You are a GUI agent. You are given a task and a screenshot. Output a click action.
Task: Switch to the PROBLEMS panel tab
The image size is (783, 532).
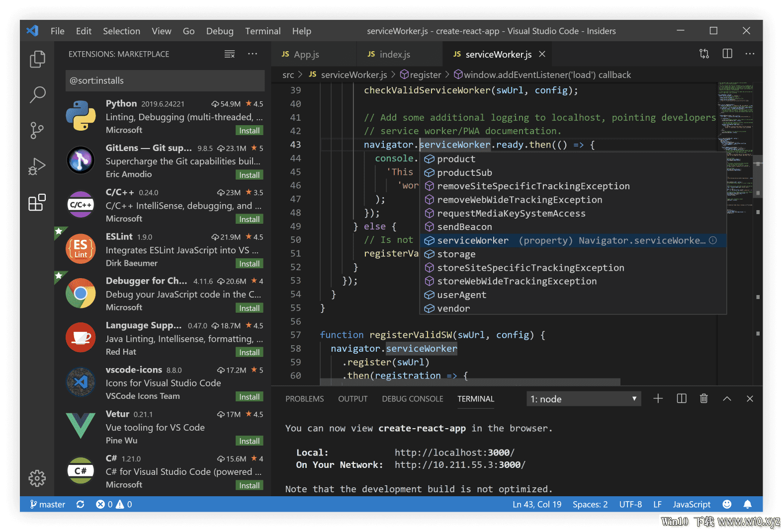tap(305, 399)
